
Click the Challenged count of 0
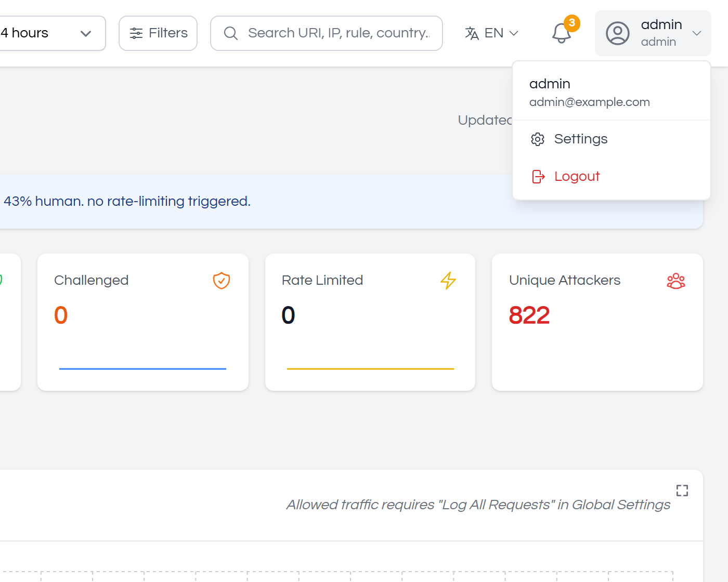click(61, 315)
